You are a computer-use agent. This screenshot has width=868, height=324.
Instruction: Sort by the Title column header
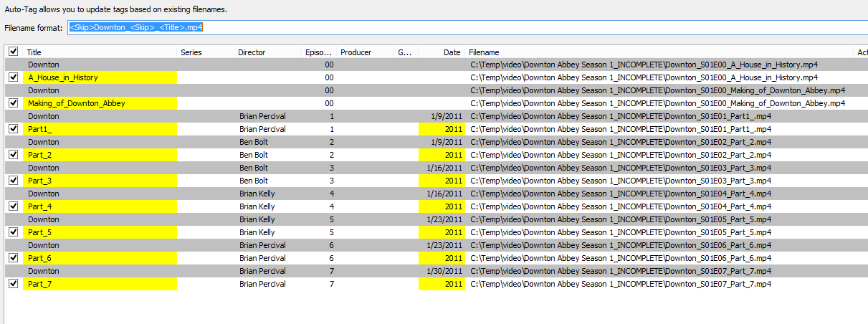[x=100, y=52]
